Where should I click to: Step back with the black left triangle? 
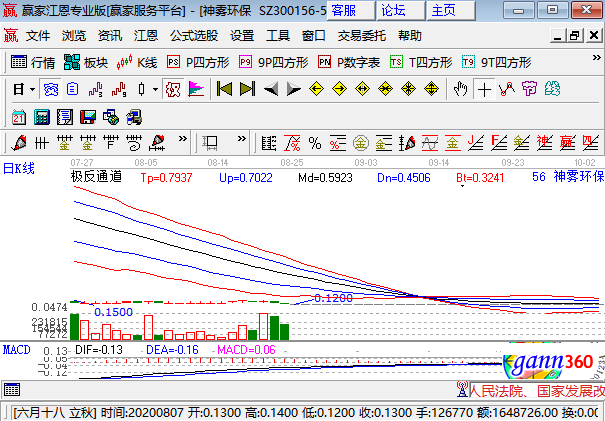(x=271, y=90)
